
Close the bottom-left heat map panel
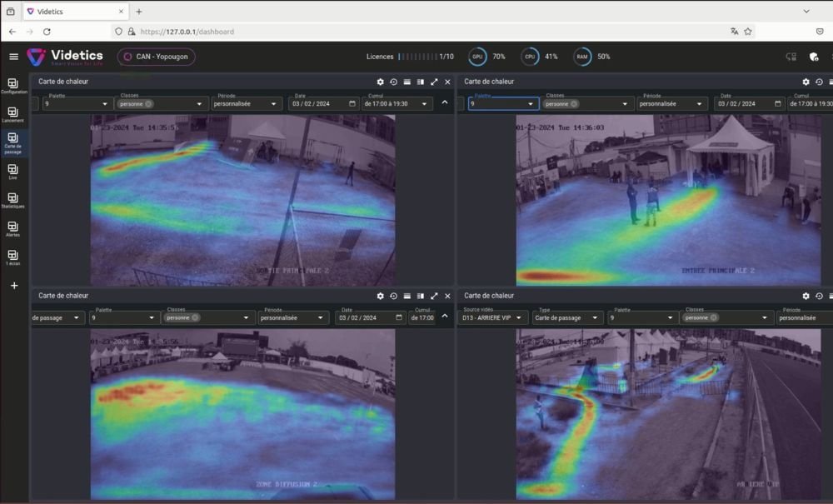point(447,296)
